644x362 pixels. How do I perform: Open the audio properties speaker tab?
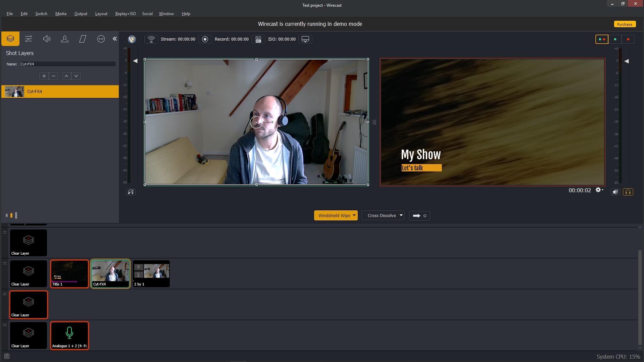click(x=47, y=39)
